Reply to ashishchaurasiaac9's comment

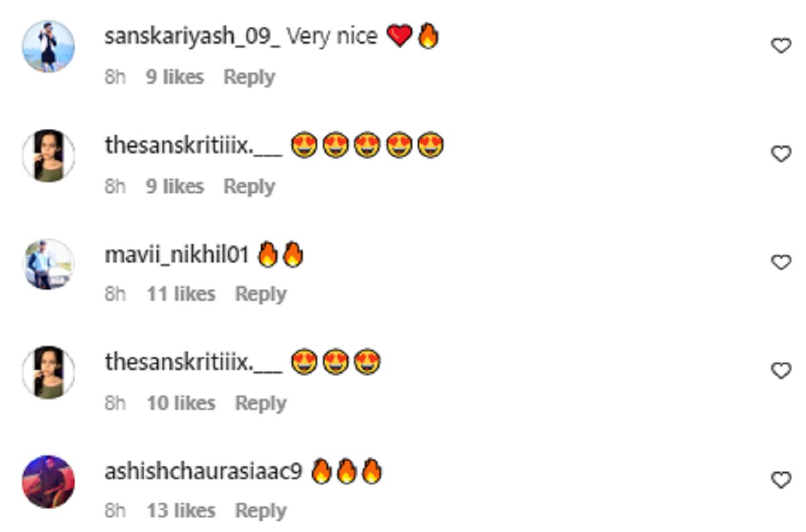(261, 511)
